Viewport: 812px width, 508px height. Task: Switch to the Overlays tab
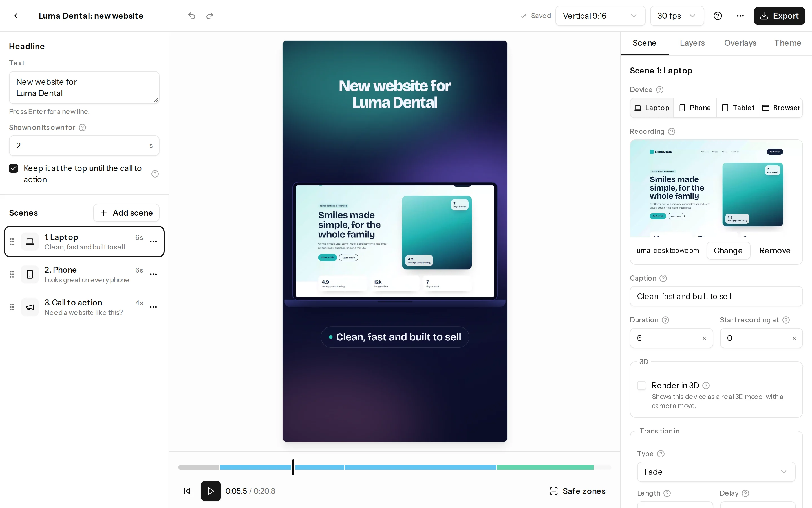tap(740, 43)
